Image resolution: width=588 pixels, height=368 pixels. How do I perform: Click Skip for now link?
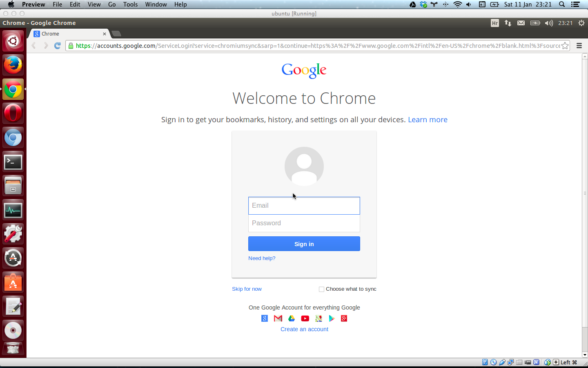coord(247,289)
